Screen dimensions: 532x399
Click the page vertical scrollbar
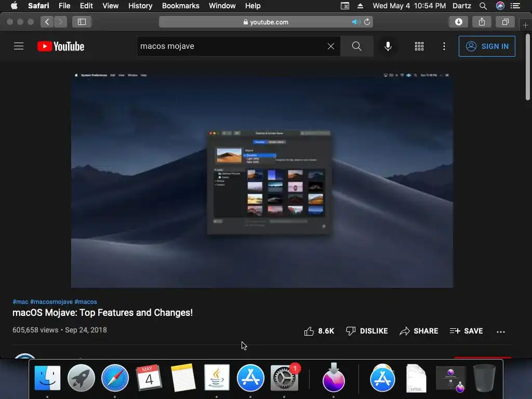pyautogui.click(x=528, y=67)
